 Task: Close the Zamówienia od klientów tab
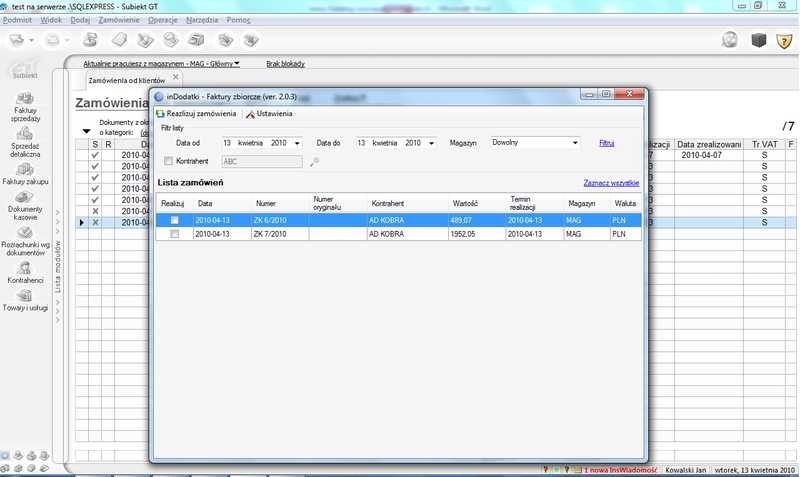click(176, 77)
